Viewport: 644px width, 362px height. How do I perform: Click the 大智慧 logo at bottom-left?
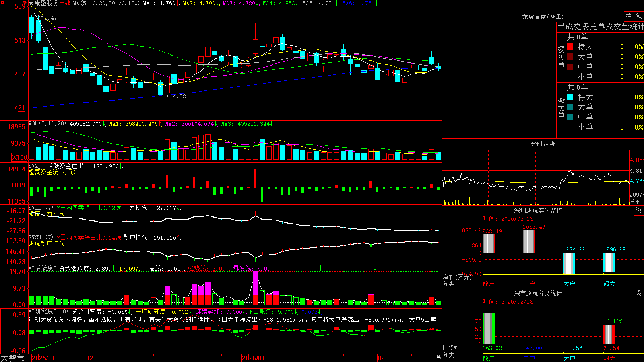pyautogui.click(x=12, y=358)
